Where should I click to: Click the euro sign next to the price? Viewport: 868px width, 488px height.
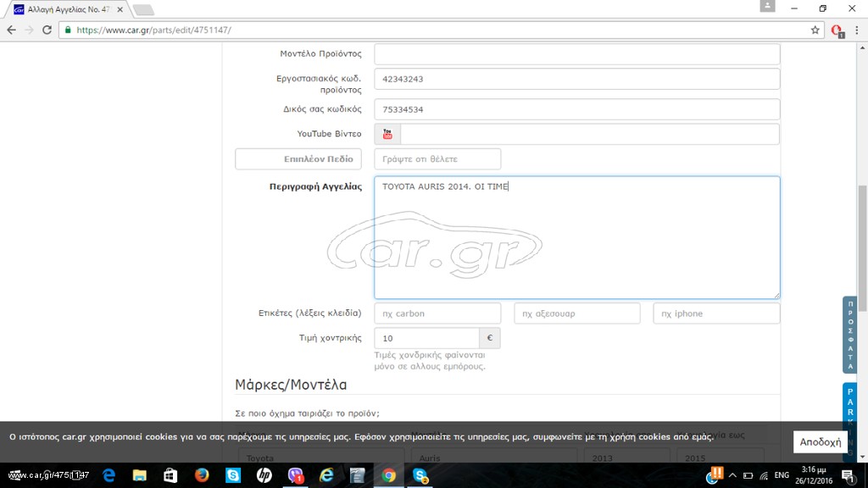pos(489,338)
